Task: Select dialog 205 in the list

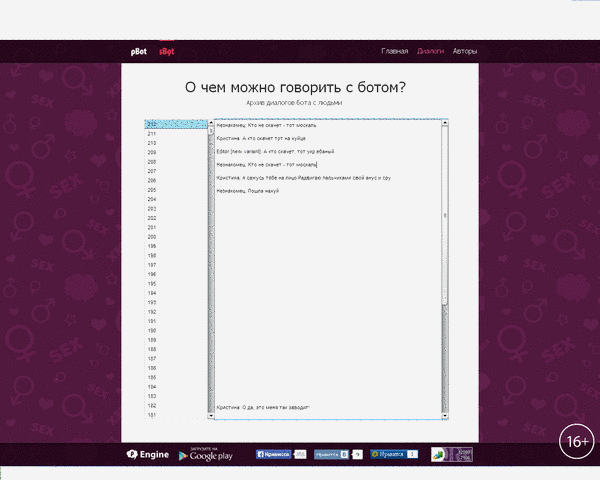Action: click(x=176, y=190)
